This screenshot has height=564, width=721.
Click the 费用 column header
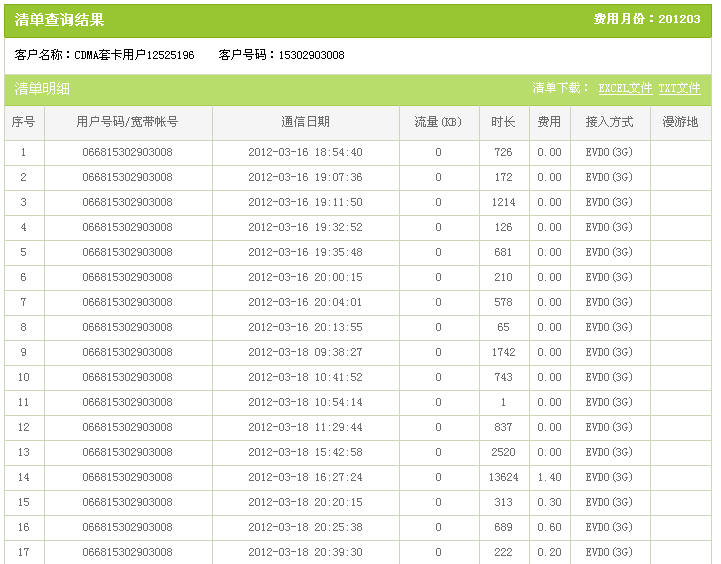tap(549, 122)
